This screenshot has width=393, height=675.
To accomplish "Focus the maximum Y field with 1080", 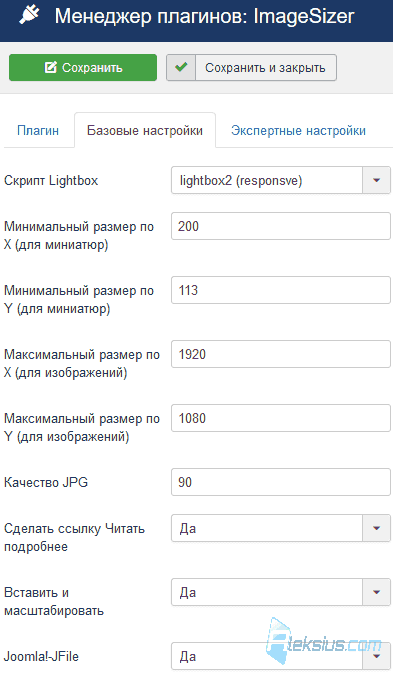I will (x=281, y=418).
